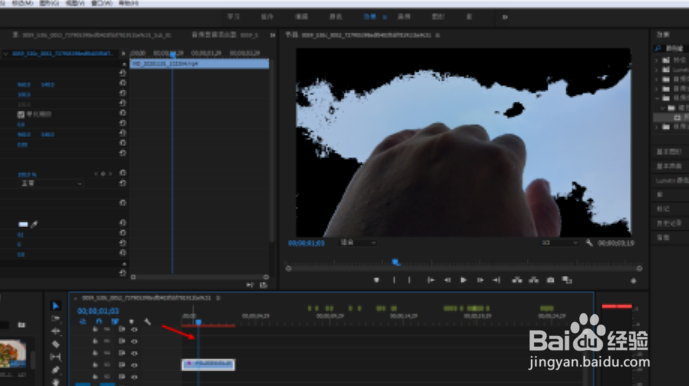Viewport: 689px width, 386px height.
Task: Expand the Lumetri Presets folder
Action: (657, 70)
